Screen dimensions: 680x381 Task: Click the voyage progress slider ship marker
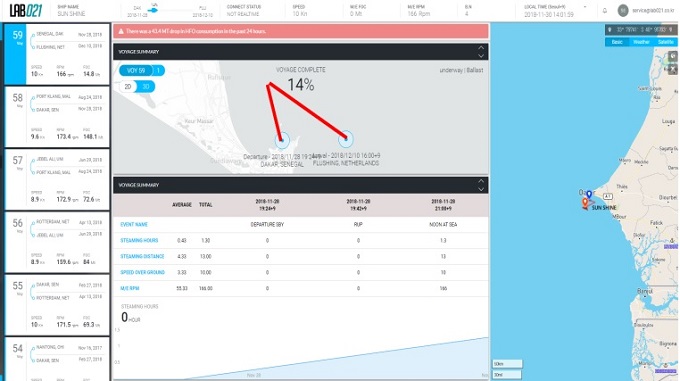point(153,10)
